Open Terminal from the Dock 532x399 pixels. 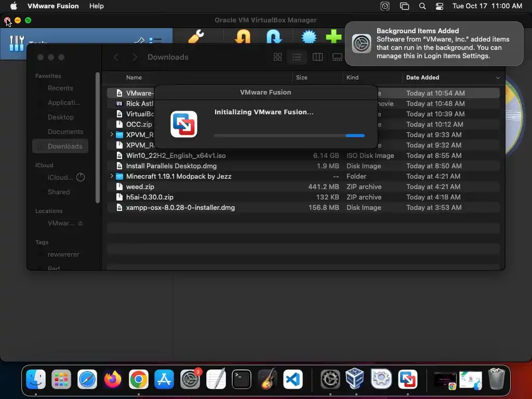242,379
